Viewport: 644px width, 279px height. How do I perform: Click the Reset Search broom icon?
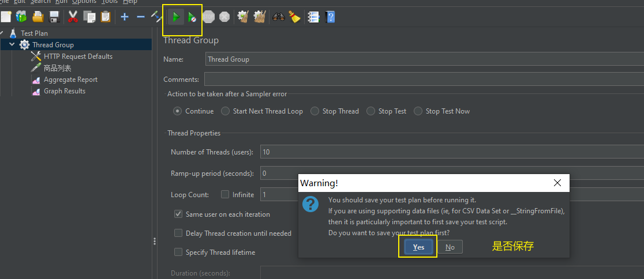(x=294, y=17)
